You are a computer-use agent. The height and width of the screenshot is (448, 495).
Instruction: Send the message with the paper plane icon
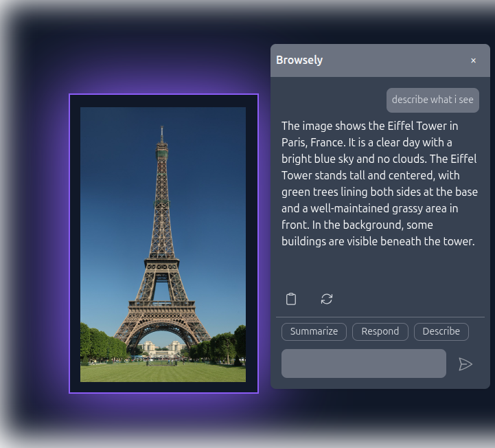click(x=465, y=364)
